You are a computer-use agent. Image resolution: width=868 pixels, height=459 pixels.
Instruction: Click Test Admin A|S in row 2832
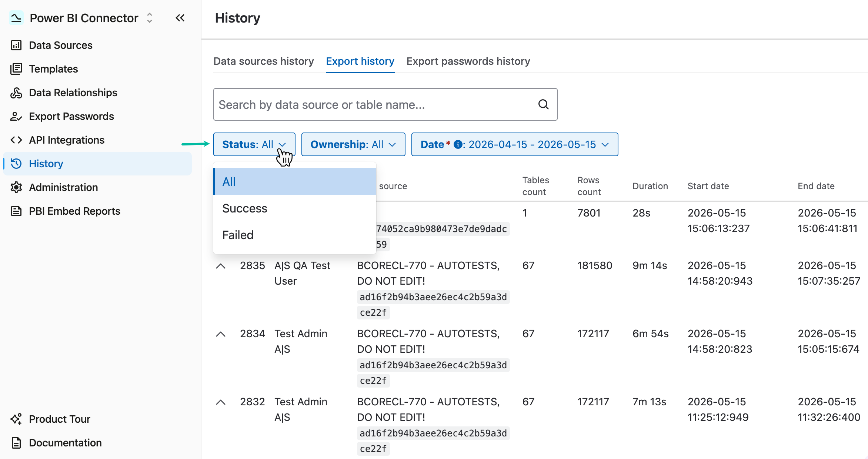pyautogui.click(x=301, y=409)
